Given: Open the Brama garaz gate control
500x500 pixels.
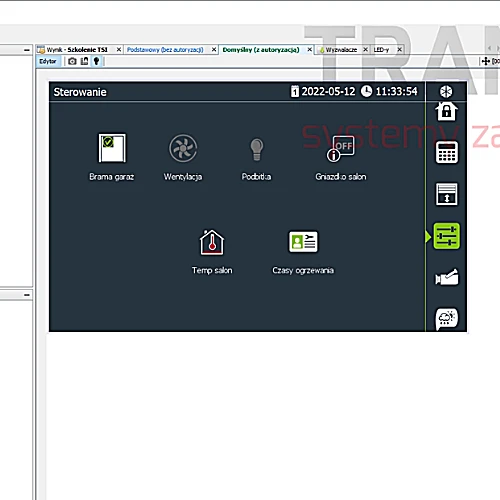Looking at the screenshot, I should 112,148.
